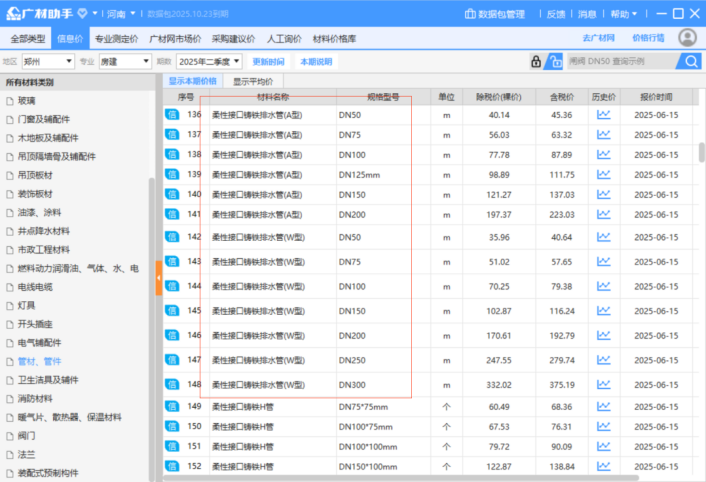706x482 pixels.
Task: Toggle 显示本期价格 view
Action: click(192, 81)
